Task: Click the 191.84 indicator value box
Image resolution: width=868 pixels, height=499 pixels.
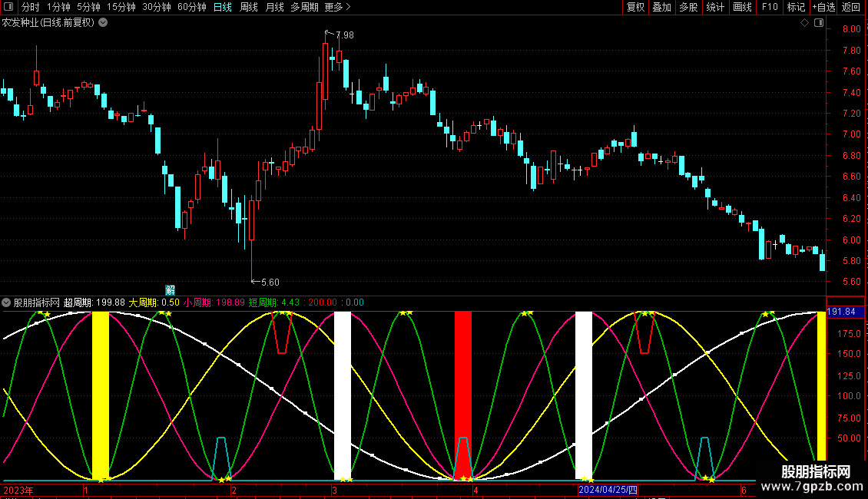Action: 845,312
